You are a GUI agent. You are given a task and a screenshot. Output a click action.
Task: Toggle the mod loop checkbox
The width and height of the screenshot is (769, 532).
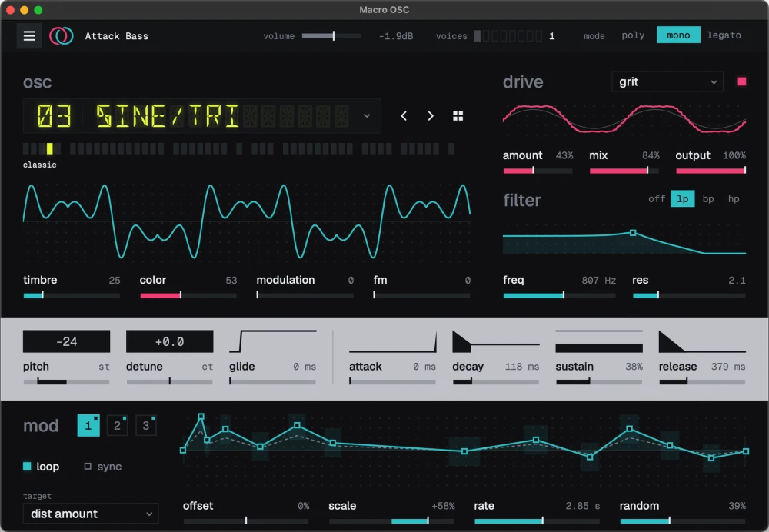pos(27,466)
